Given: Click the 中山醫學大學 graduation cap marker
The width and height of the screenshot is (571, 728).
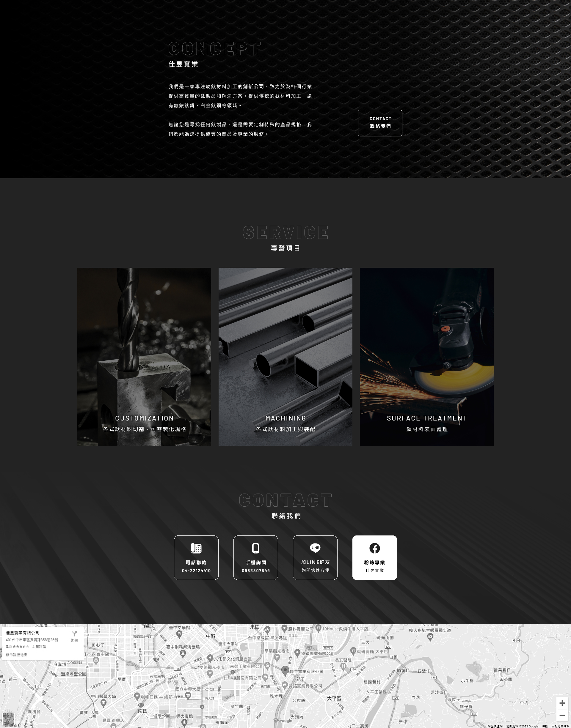Looking at the screenshot, I should (103, 703).
